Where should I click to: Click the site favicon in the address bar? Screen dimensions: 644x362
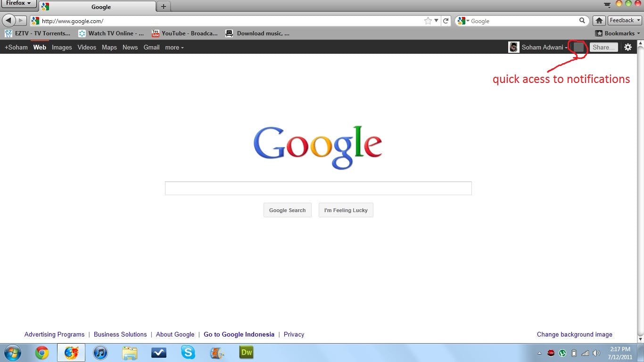[35, 21]
